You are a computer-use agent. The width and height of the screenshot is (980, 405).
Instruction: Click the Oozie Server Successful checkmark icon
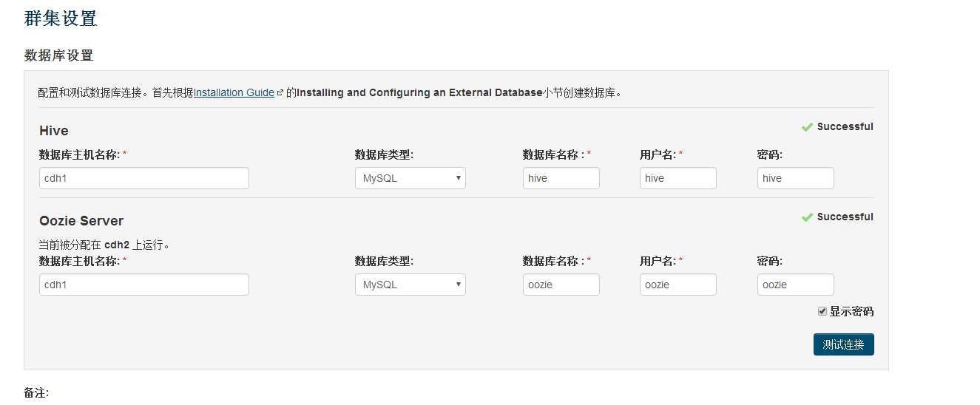point(808,217)
